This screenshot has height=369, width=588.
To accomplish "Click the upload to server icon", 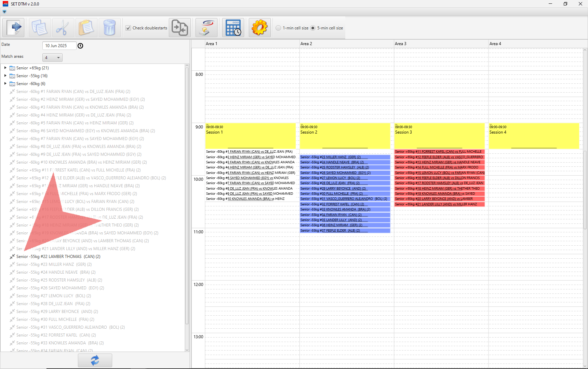I will click(206, 28).
